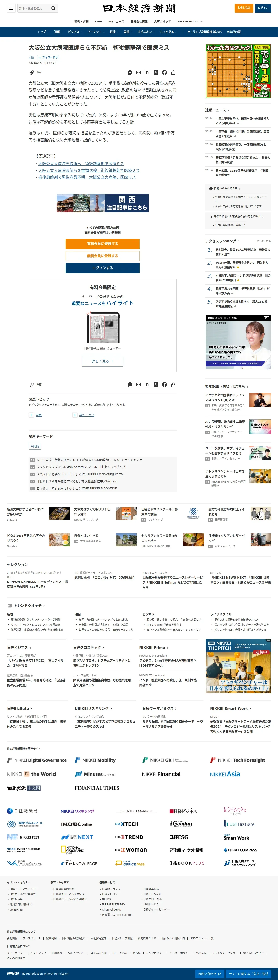Click the orange お申し込み button

(244, 8)
